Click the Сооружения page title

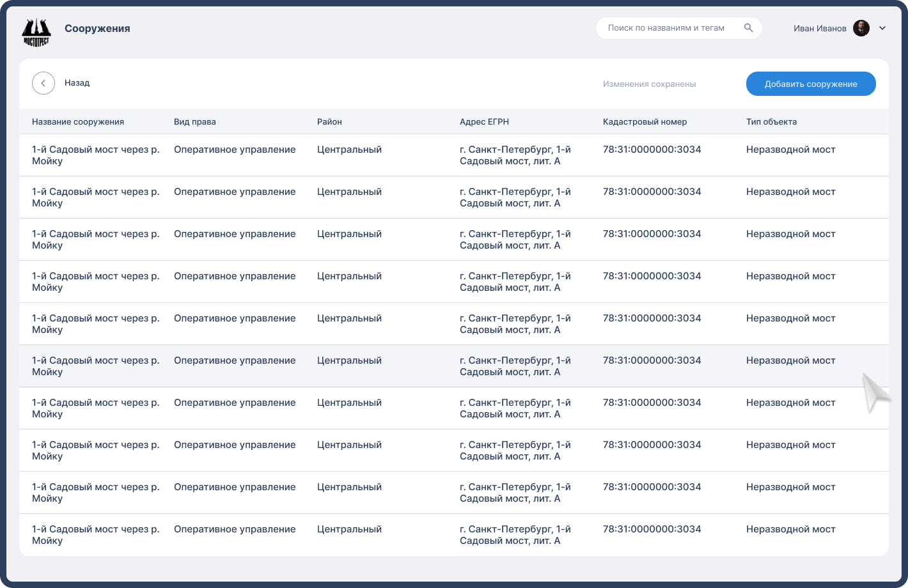tap(97, 29)
